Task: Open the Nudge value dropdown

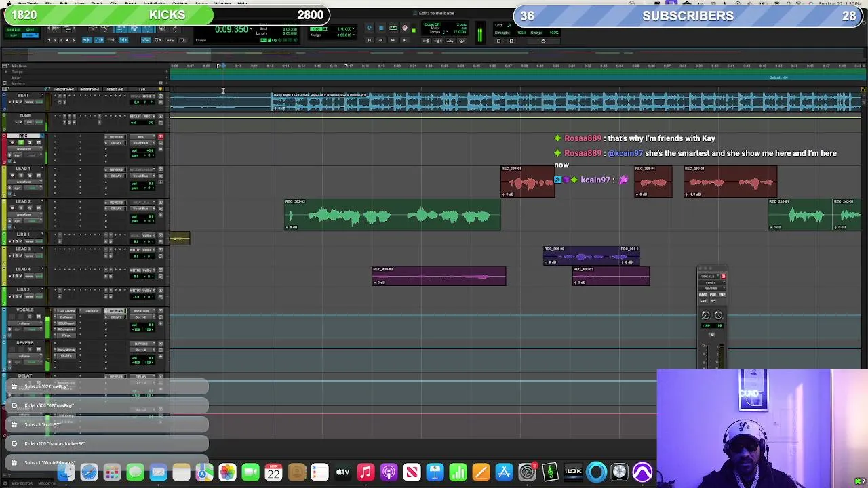Action: 353,35
